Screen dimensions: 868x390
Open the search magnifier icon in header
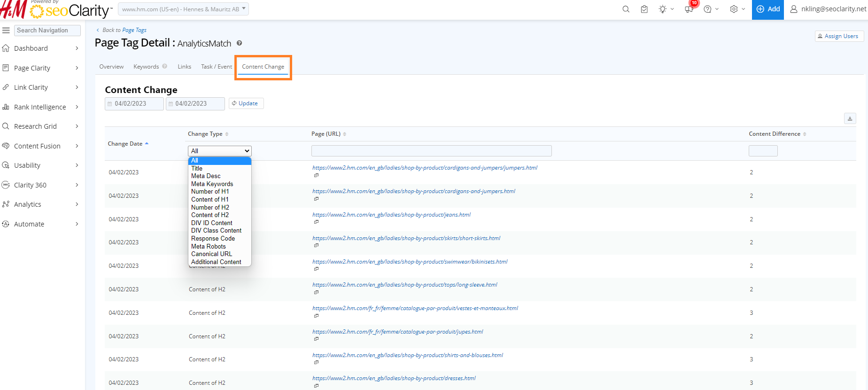pos(626,9)
